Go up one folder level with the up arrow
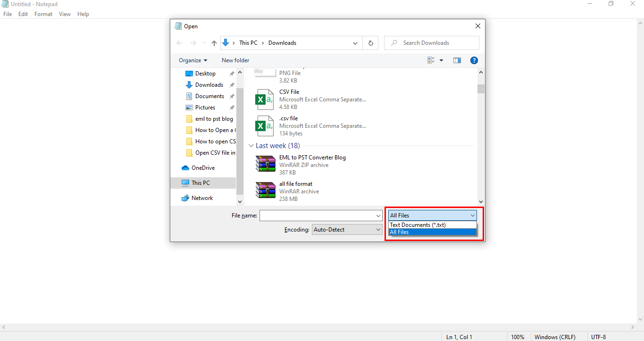The width and height of the screenshot is (644, 341). [x=214, y=43]
